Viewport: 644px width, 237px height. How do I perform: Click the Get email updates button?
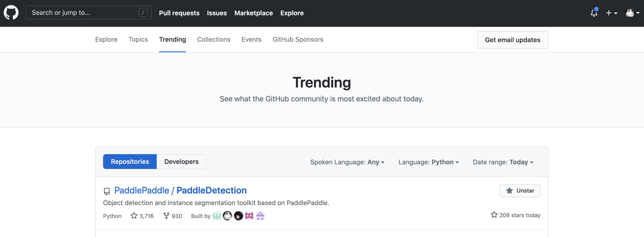(x=512, y=40)
